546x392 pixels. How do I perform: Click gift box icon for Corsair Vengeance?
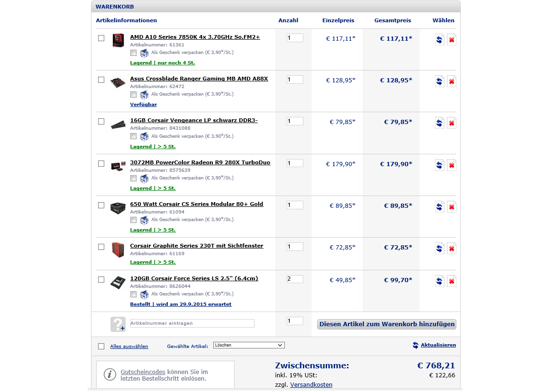coord(144,137)
